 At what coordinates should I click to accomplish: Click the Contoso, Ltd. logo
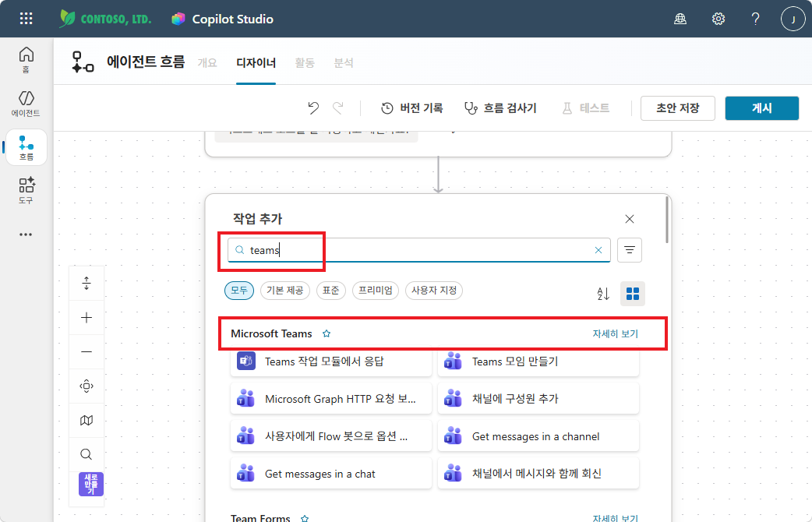coord(106,19)
